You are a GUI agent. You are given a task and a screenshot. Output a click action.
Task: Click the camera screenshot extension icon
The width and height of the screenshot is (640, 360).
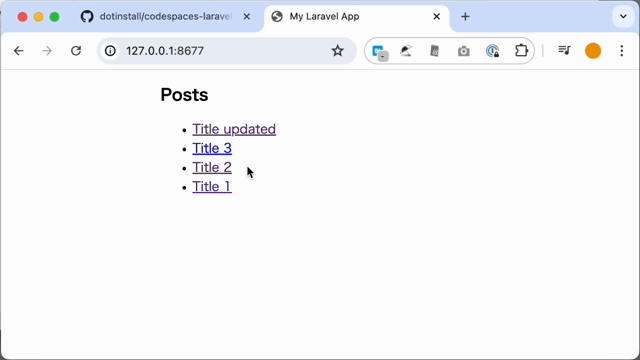(x=463, y=51)
